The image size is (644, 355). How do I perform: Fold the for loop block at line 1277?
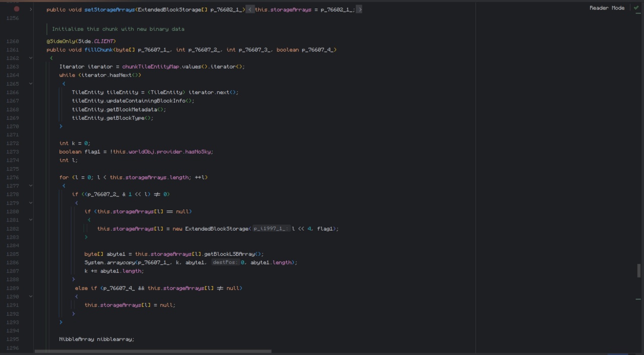coord(31,186)
